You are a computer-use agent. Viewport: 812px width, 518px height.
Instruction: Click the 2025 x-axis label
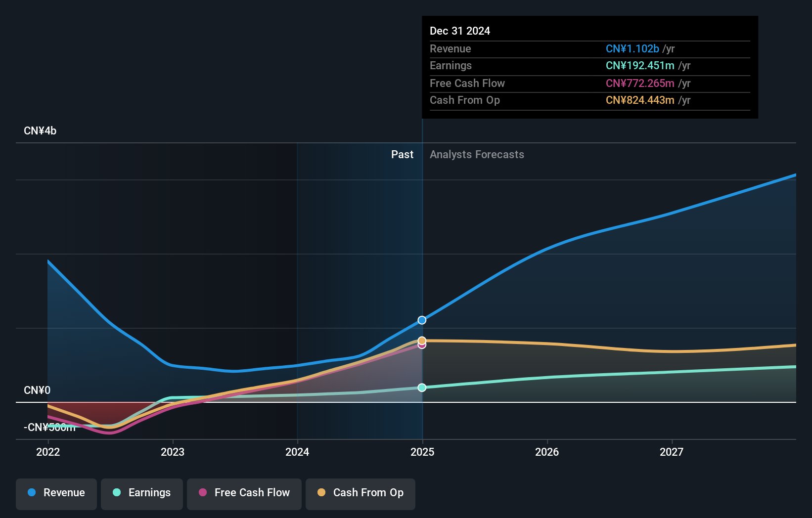click(422, 452)
